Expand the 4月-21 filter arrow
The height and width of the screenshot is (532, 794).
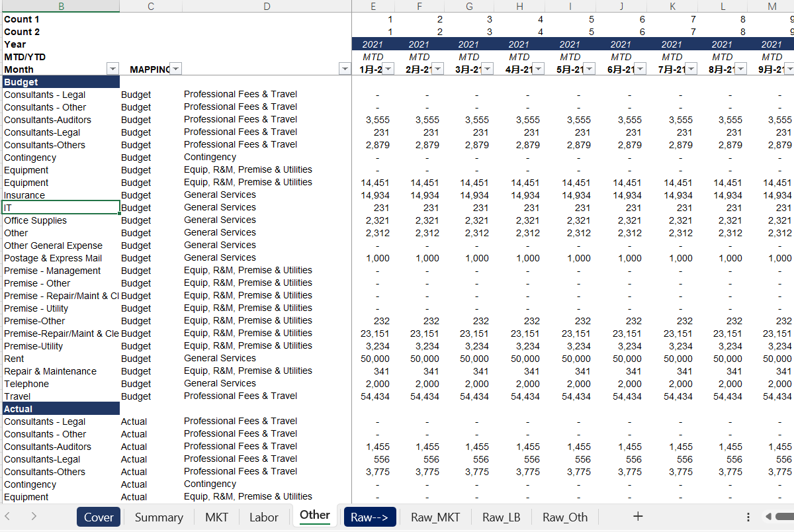539,69
